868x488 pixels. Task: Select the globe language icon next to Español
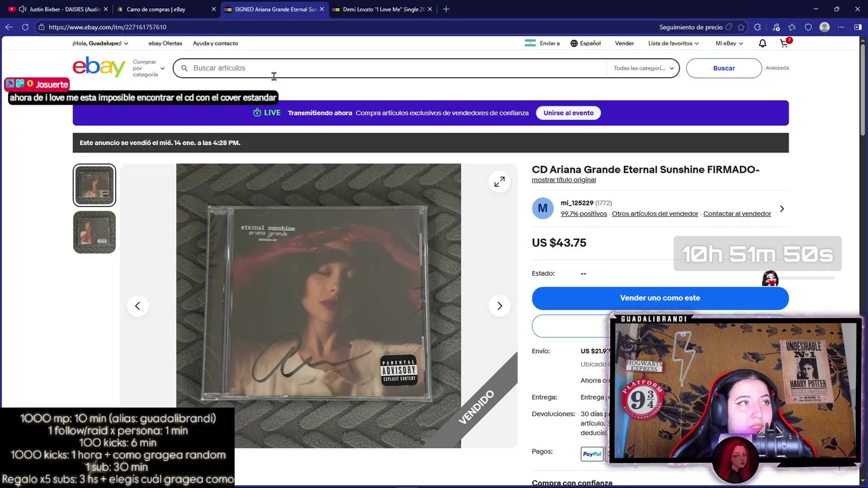[x=574, y=43]
